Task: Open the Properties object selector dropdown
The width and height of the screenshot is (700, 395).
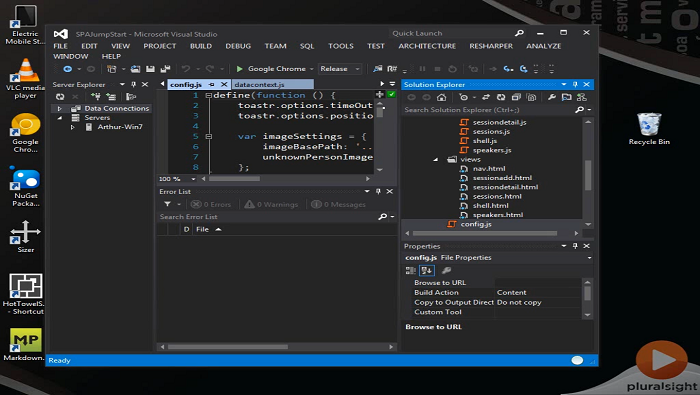Action: click(589, 258)
